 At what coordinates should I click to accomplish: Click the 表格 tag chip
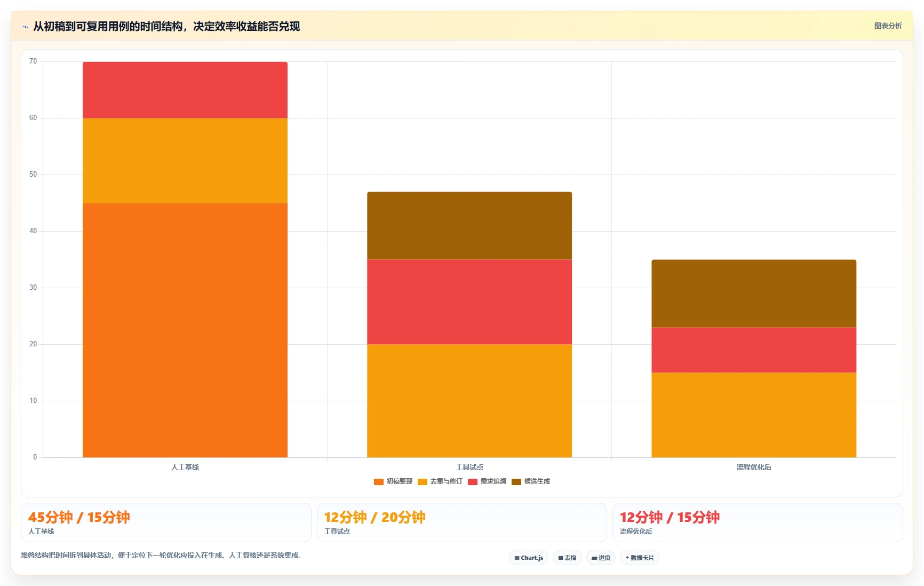(x=567, y=558)
